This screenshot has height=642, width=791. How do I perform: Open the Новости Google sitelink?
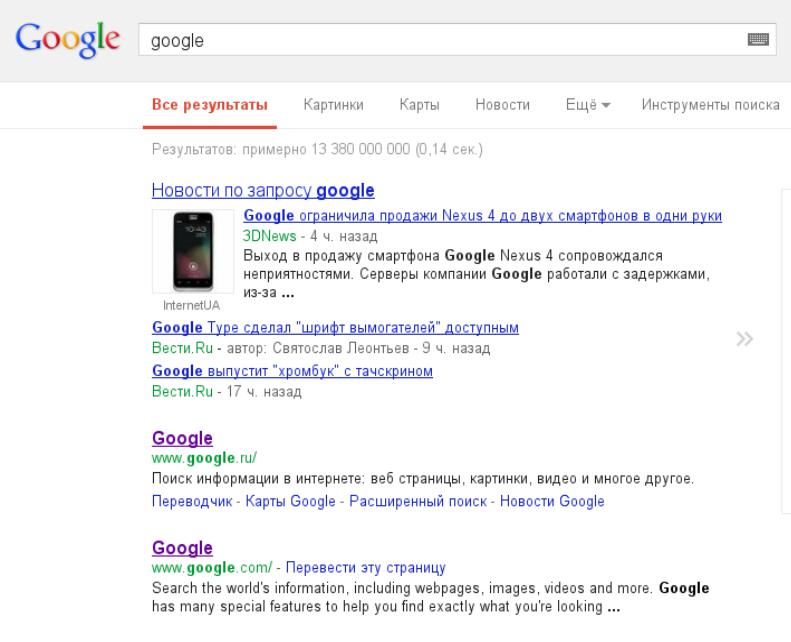click(x=552, y=501)
